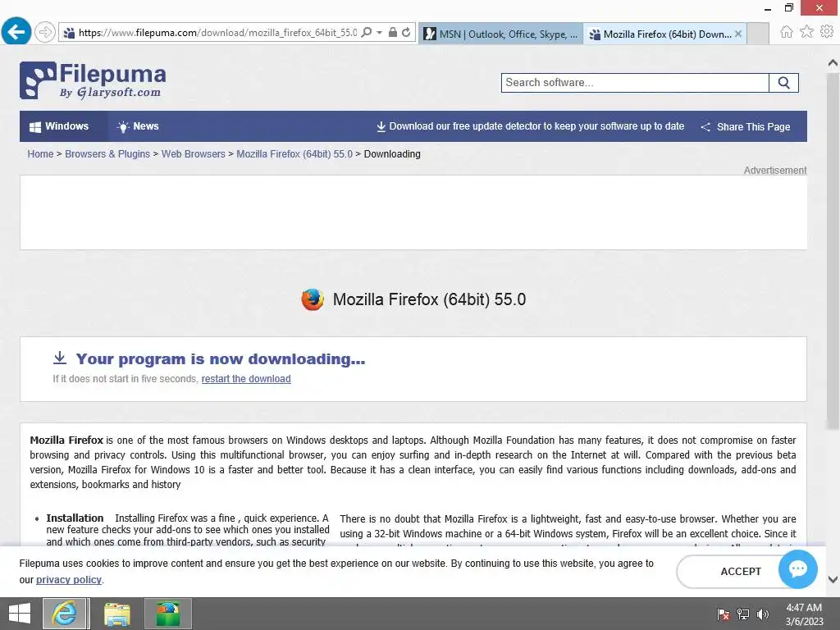
Task: Click the volume speaker tray icon
Action: click(x=762, y=614)
